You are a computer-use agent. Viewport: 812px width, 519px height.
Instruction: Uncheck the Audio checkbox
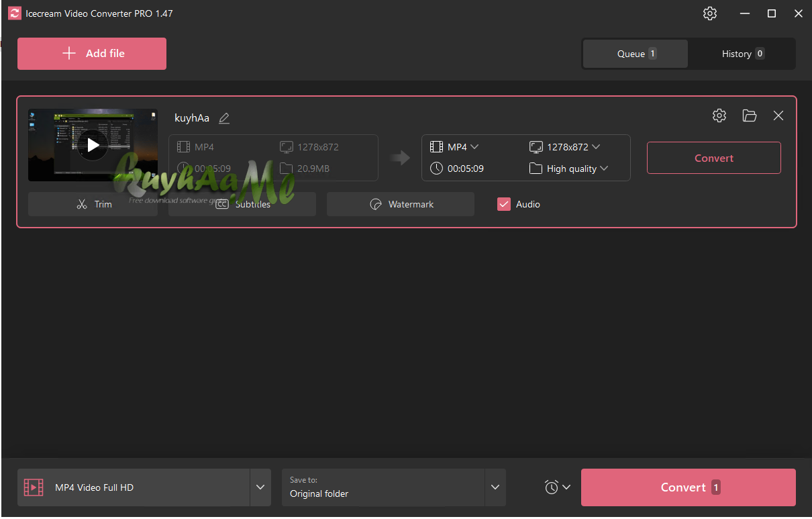504,204
